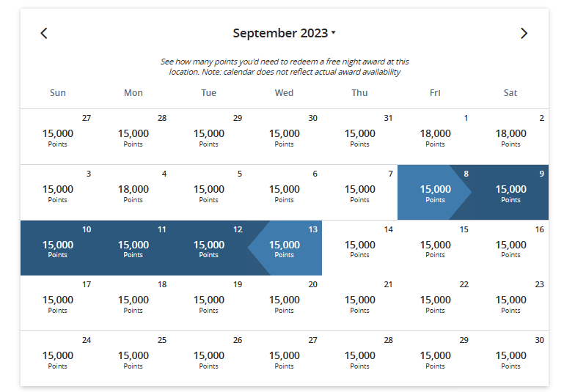Select Sunday September 24
Viewport: 564px width, 392px height.
[58, 359]
